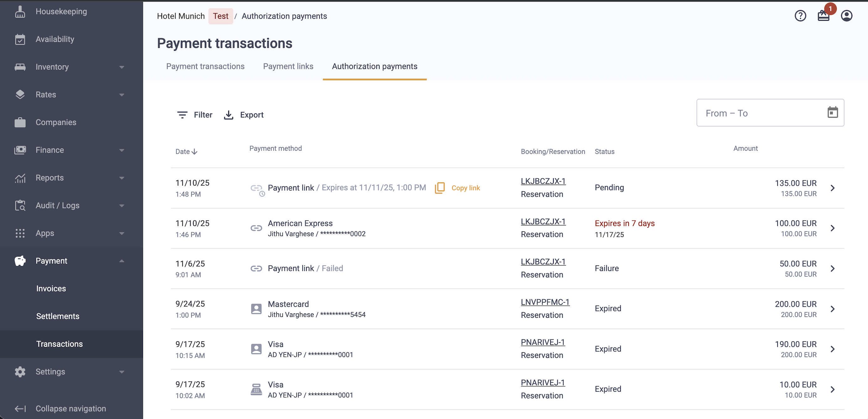Click the Booking/Reservation column header

[x=553, y=152]
